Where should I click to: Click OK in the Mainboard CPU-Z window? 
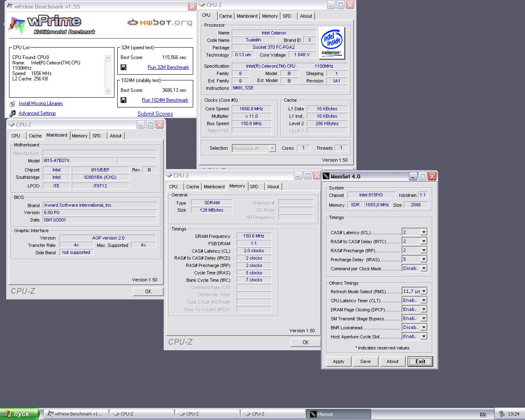click(148, 292)
